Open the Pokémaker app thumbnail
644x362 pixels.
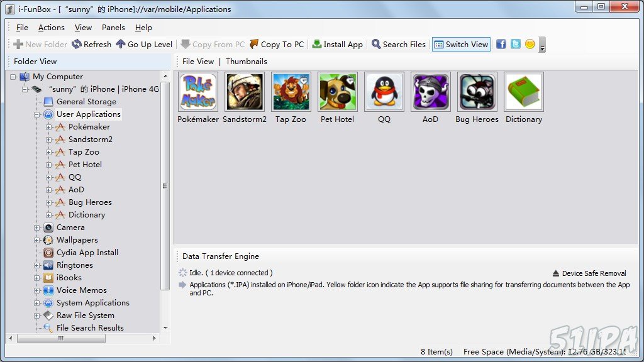coord(198,92)
